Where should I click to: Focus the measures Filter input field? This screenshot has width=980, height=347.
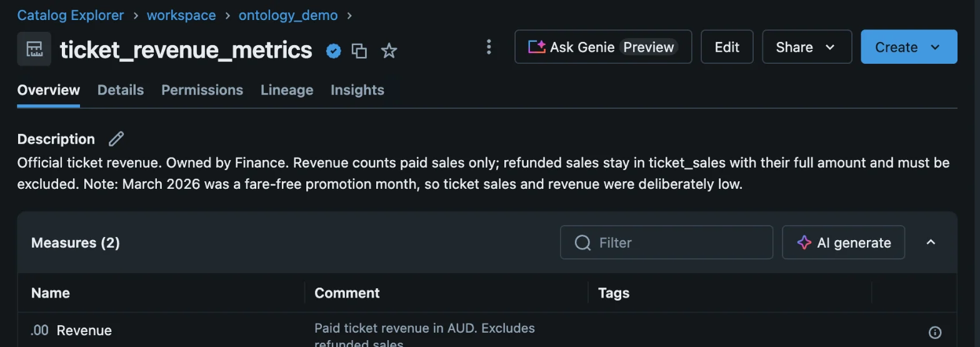point(666,243)
